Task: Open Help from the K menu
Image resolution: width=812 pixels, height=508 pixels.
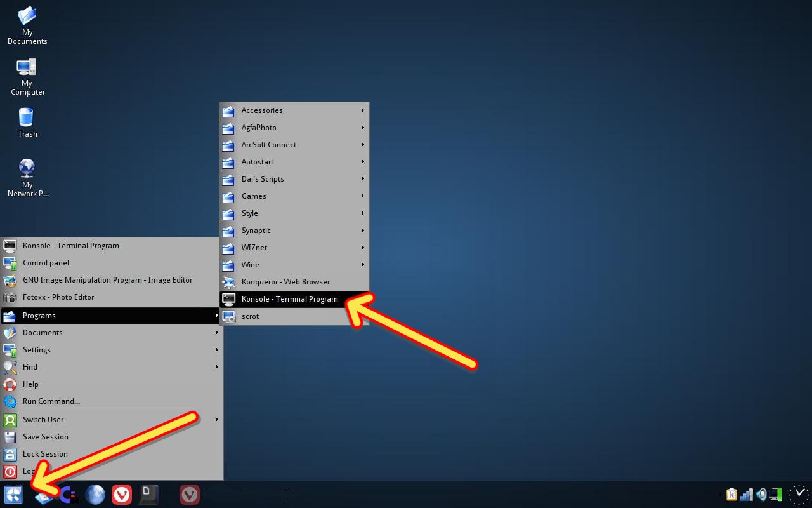Action: 112,384
